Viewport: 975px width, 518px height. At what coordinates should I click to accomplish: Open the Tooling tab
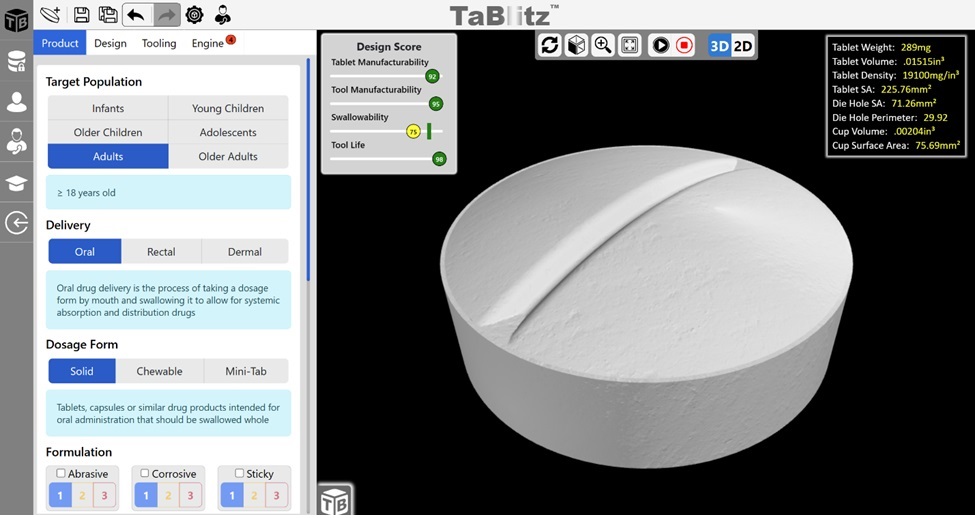pyautogui.click(x=159, y=43)
